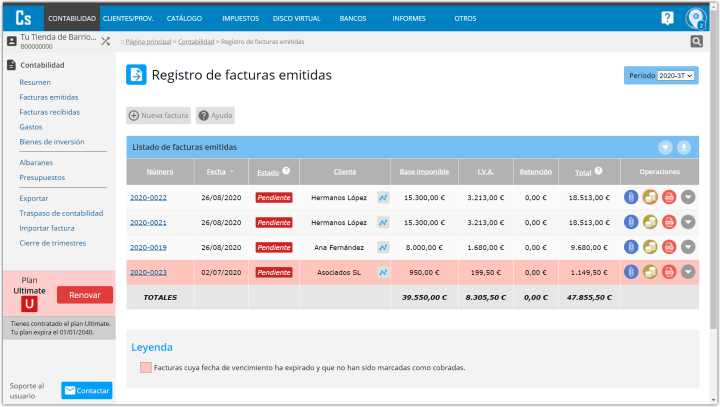Click the Contactar support button

point(87,390)
